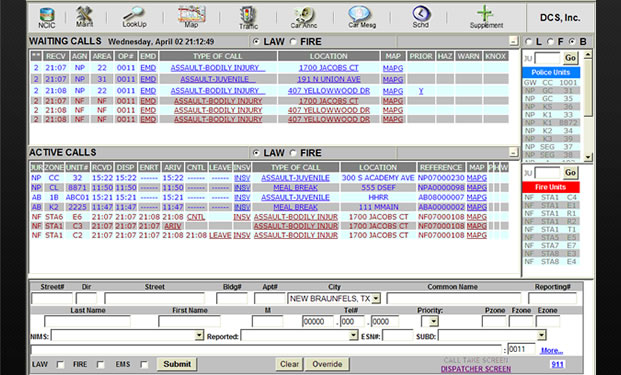Viewport: 621px width, 375px height.
Task: Click the Reporting# input field
Action: (x=552, y=299)
